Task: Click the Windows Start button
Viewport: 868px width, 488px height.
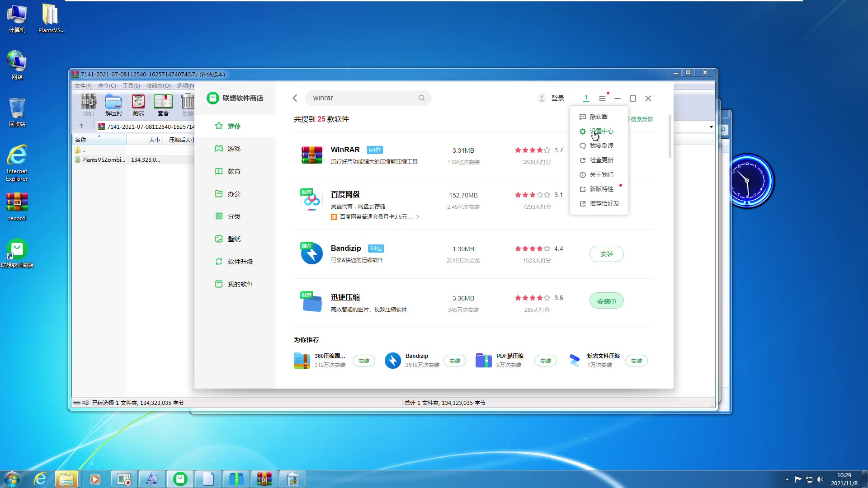Action: click(x=12, y=479)
